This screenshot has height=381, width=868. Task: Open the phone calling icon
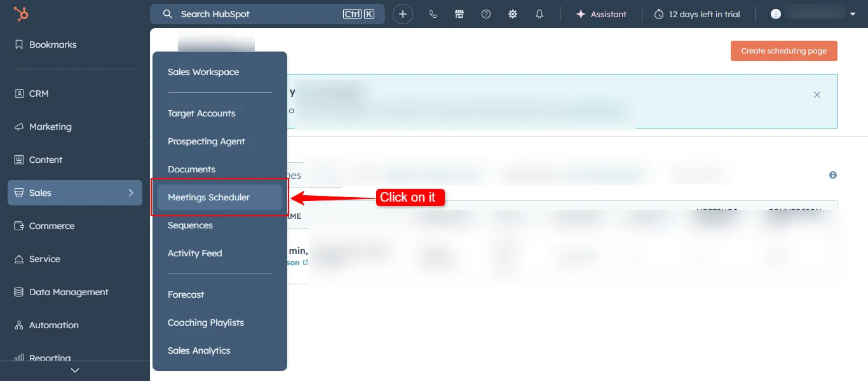pos(433,14)
